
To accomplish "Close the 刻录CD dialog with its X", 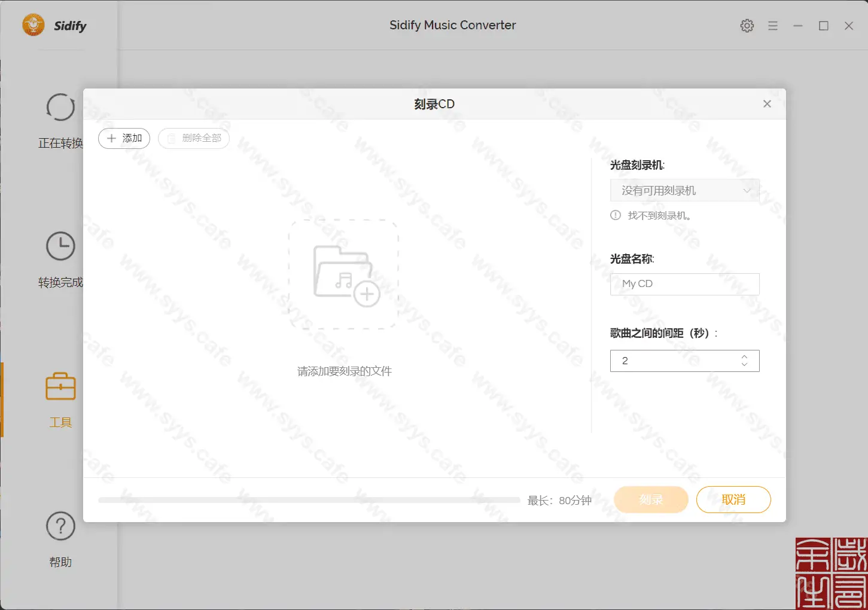I will coord(767,103).
